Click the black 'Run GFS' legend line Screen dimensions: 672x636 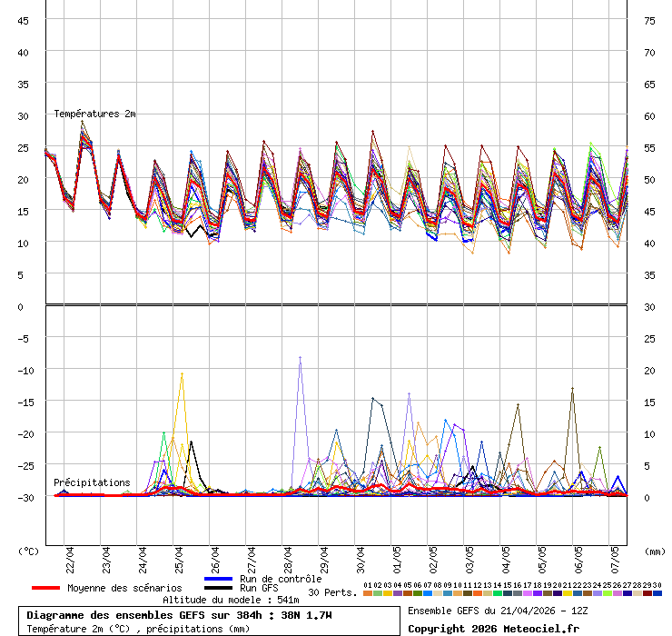pos(219,588)
